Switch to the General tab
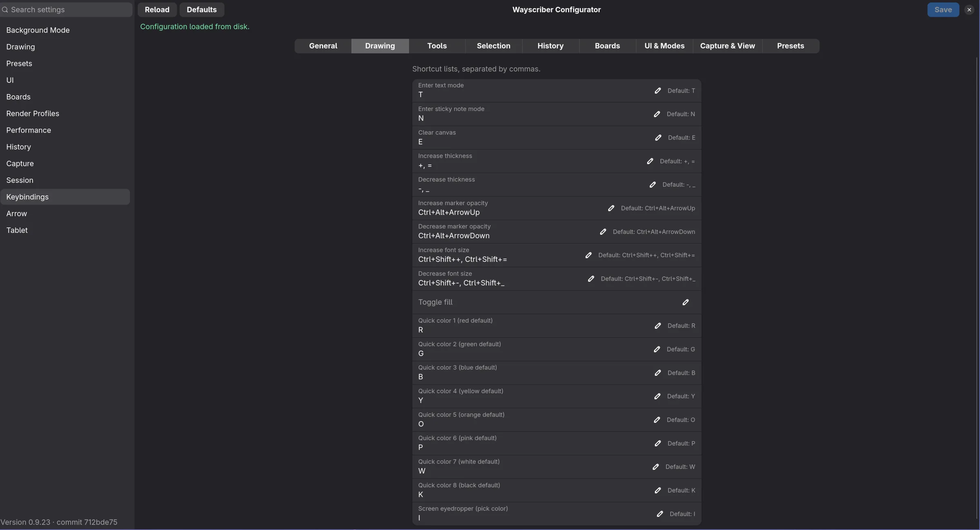The width and height of the screenshot is (980, 530). [323, 46]
